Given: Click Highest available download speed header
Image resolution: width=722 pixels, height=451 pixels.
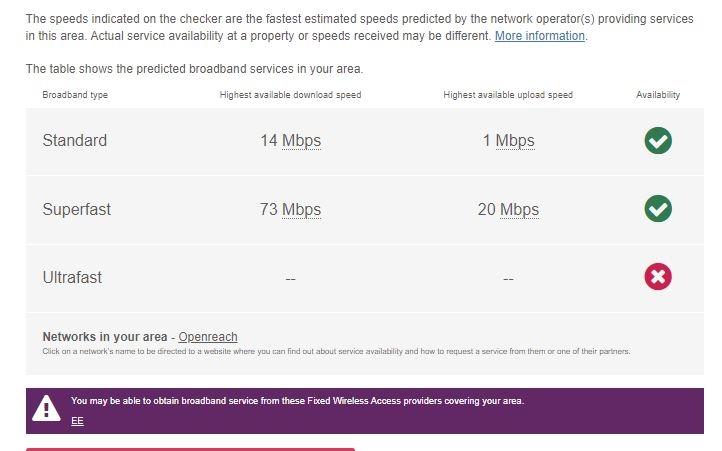Looking at the screenshot, I should click(290, 95).
